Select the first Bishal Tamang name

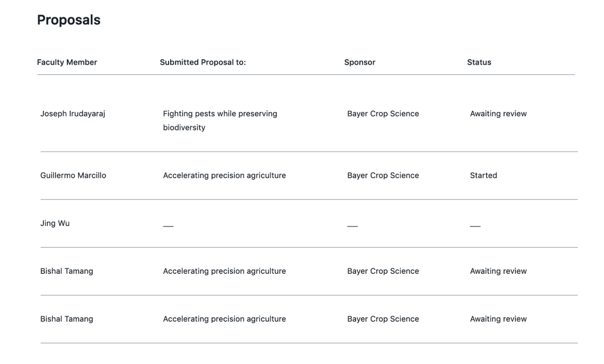[66, 271]
